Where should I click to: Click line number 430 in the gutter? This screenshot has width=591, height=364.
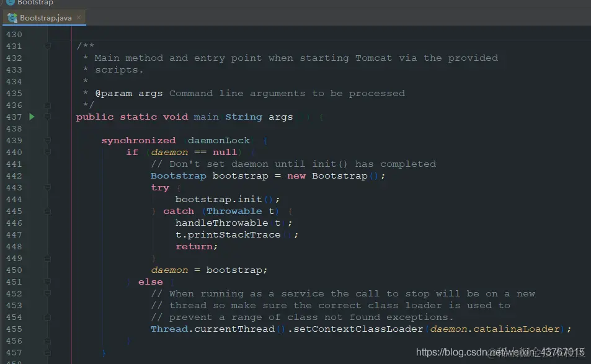(x=14, y=34)
